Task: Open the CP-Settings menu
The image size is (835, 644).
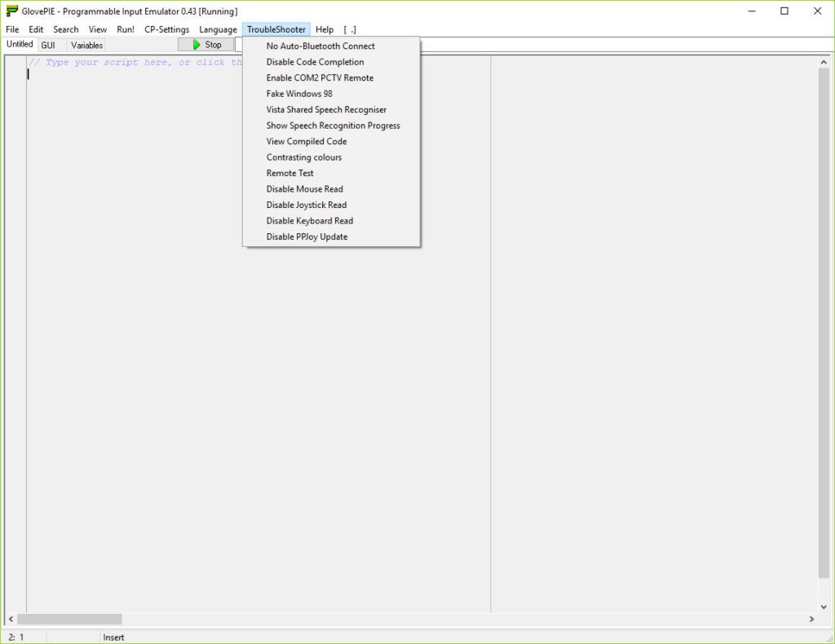Action: 166,29
